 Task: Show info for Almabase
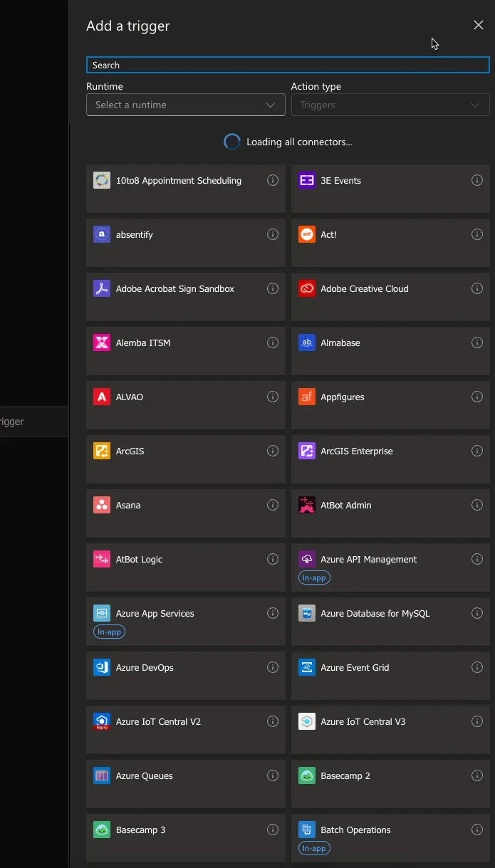coord(477,343)
